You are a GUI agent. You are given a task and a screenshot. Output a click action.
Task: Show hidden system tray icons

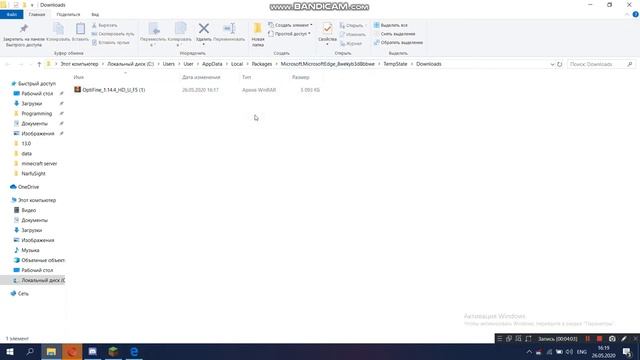pyautogui.click(x=529, y=352)
